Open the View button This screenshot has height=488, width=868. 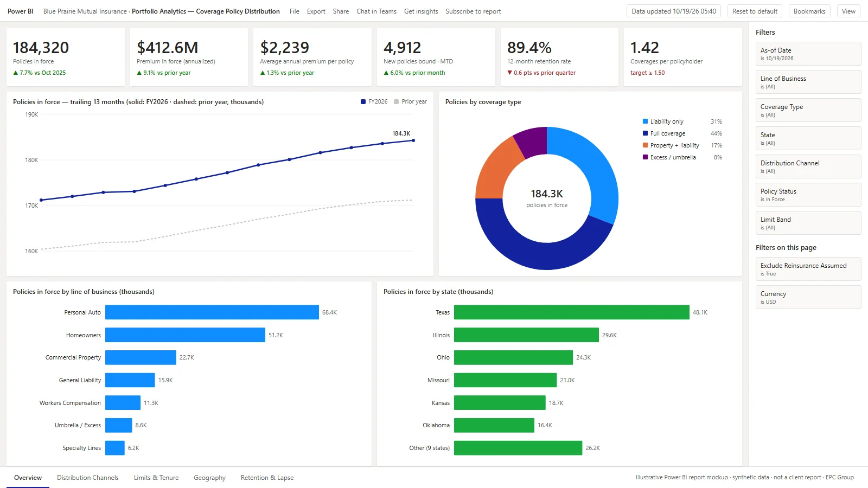point(848,11)
